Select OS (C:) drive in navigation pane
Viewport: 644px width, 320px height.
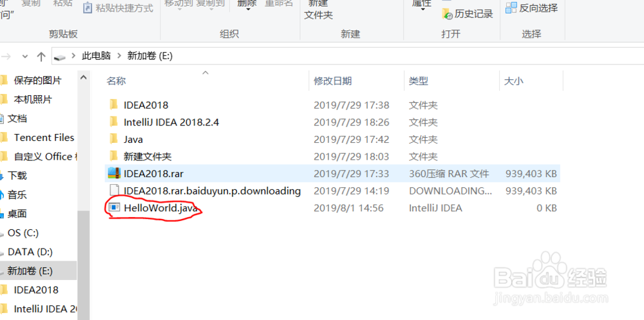[x=23, y=233]
